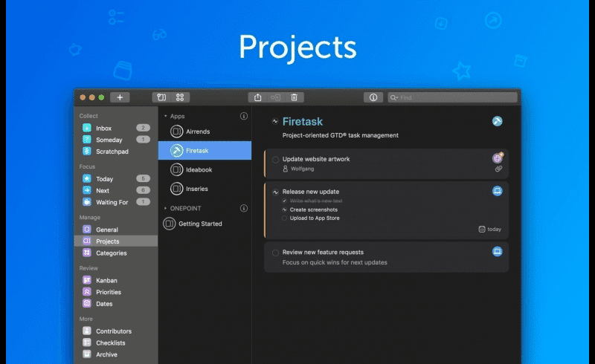Switch to grid view toolbar icon
595x364 pixels.
click(180, 97)
